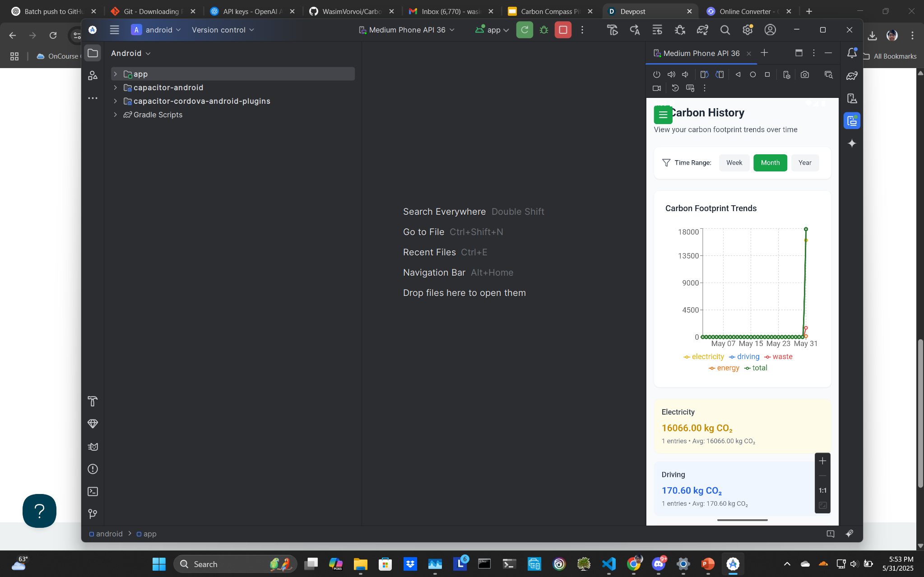
Task: Select the Year time range
Action: [804, 163]
